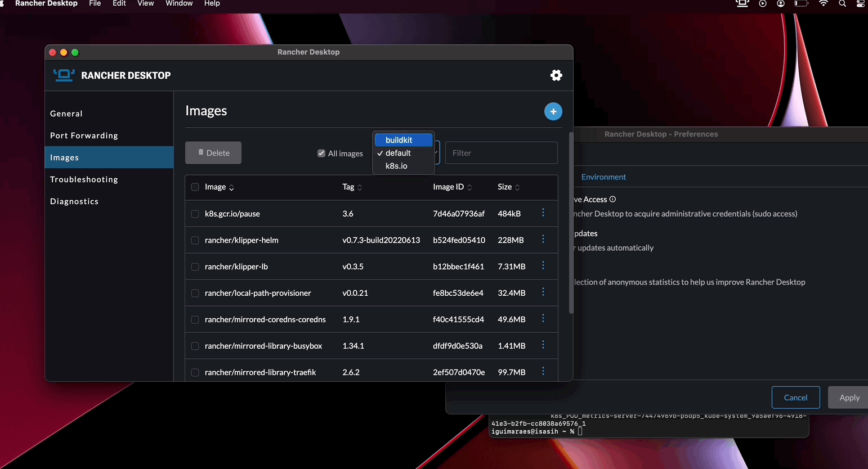Screen dimensions: 868x469
Task: Click inside the Filter input field
Action: point(500,152)
